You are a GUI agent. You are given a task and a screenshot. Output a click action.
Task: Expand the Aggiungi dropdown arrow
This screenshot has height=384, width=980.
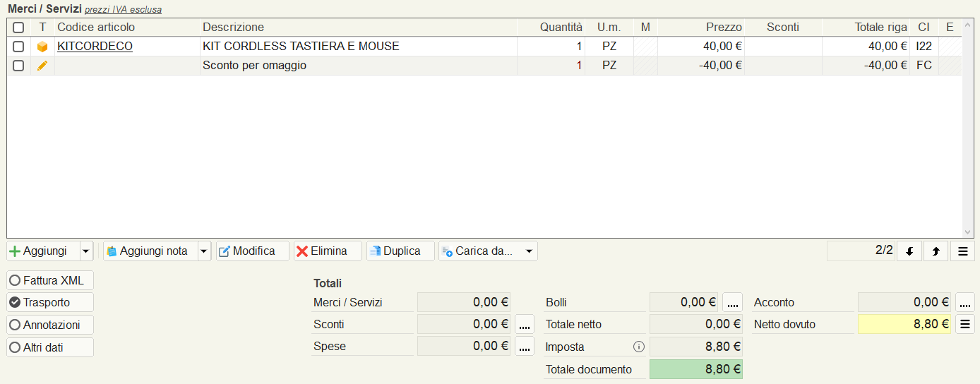[x=86, y=251]
